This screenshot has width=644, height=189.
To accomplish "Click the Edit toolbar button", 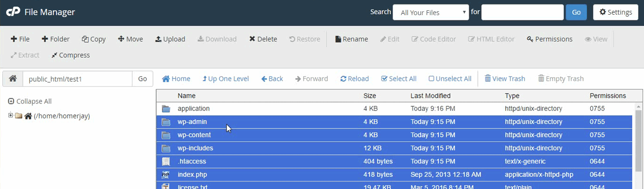I will pyautogui.click(x=390, y=39).
